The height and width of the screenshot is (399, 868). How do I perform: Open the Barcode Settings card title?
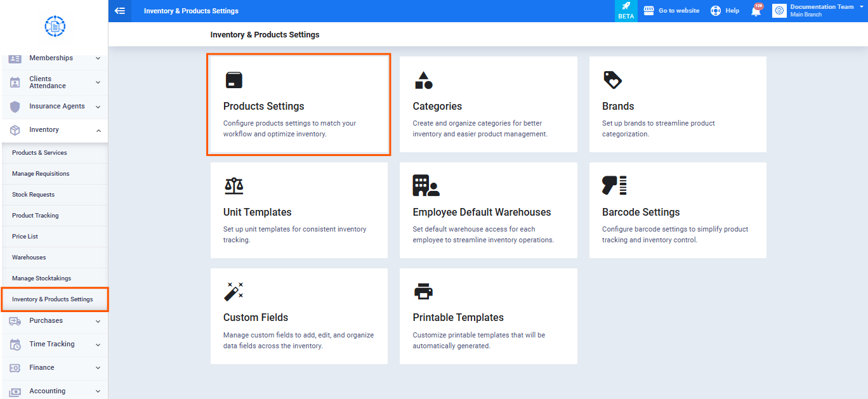(x=641, y=213)
